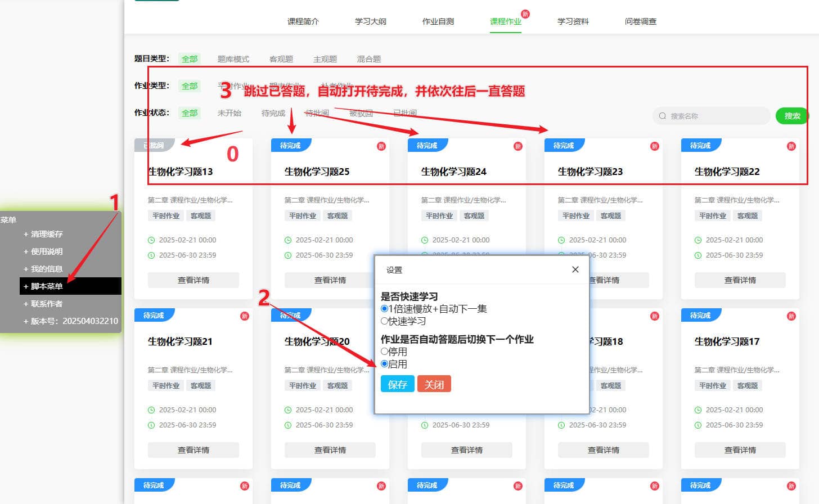Click deadline clock icon on 生物化学习题13 card
819x504 pixels.
coord(151,255)
